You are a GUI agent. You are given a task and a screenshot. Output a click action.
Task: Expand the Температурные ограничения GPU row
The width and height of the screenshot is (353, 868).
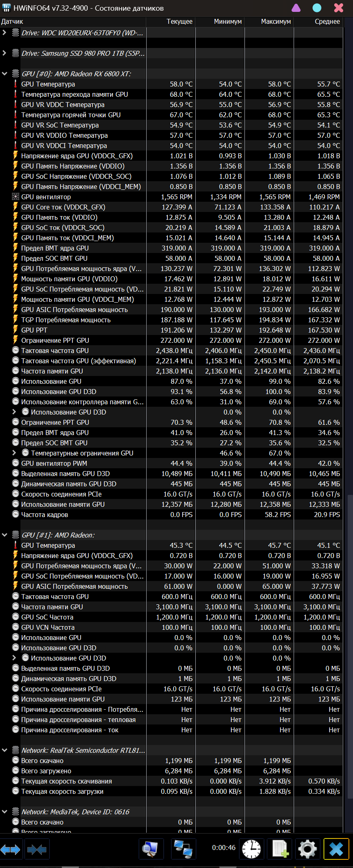tap(14, 453)
